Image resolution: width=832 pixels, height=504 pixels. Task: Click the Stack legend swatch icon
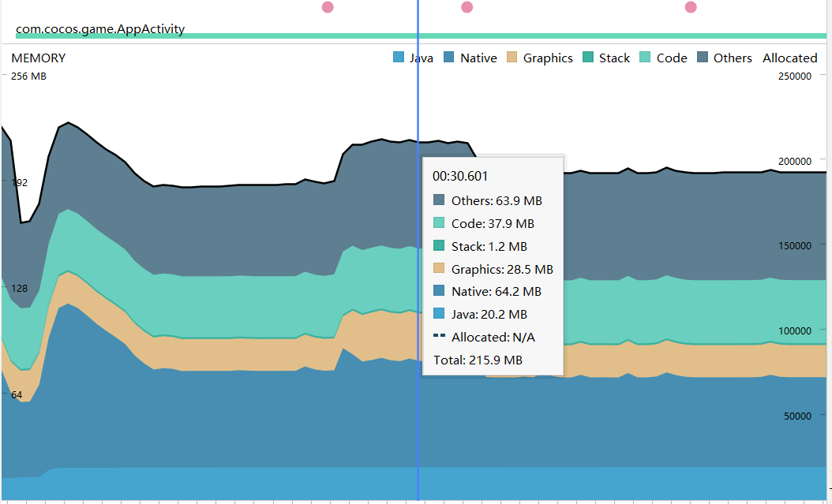(x=588, y=58)
